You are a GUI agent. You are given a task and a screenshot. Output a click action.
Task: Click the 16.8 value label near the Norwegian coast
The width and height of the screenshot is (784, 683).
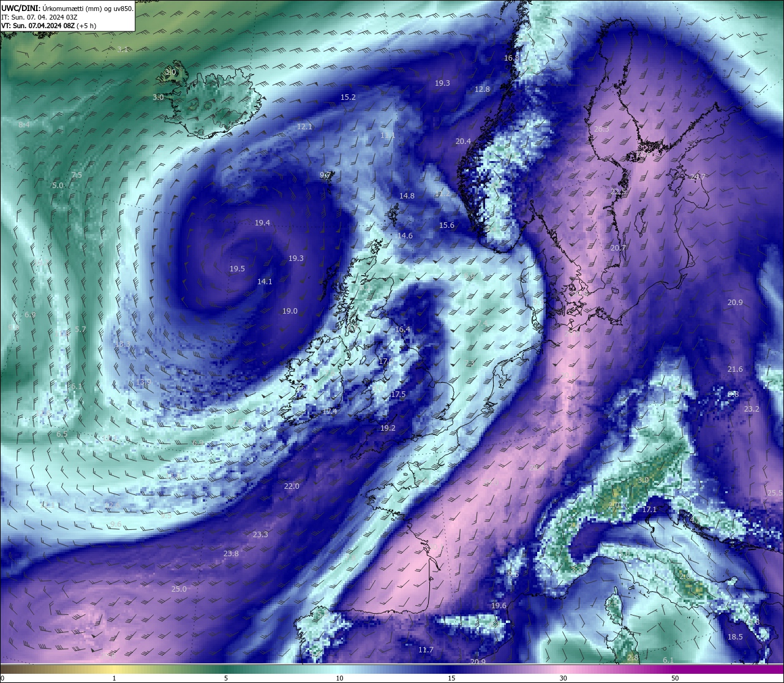[x=511, y=58]
